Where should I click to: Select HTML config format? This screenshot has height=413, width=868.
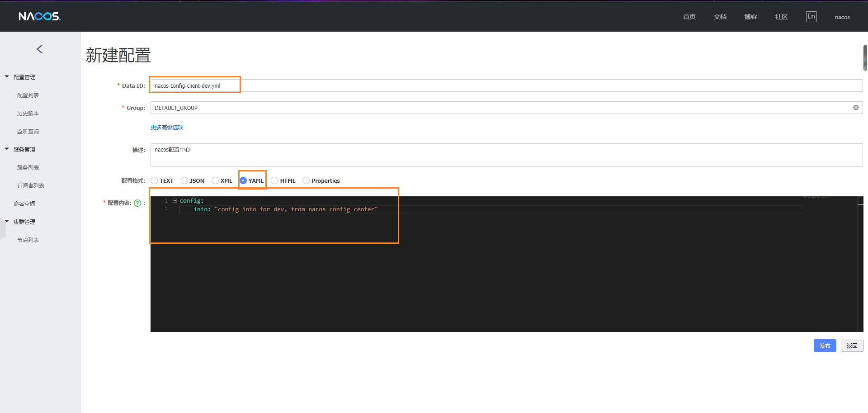274,180
